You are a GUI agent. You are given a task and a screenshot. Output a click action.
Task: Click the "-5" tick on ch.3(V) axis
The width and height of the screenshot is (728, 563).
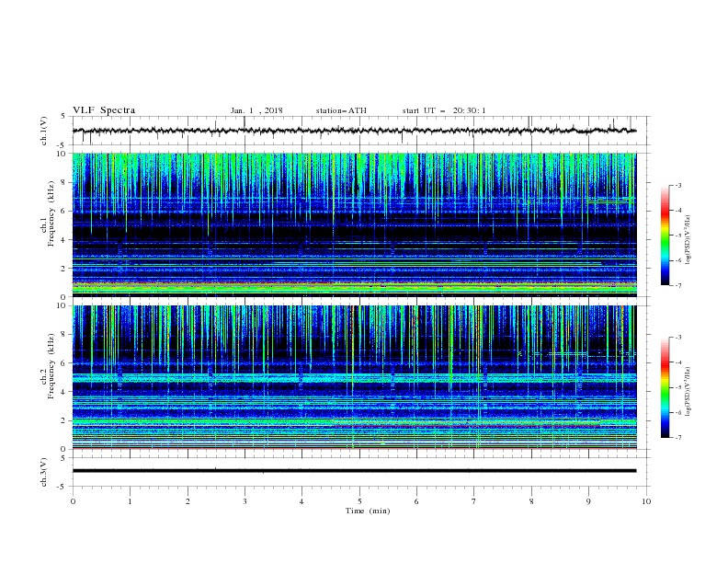coord(63,487)
